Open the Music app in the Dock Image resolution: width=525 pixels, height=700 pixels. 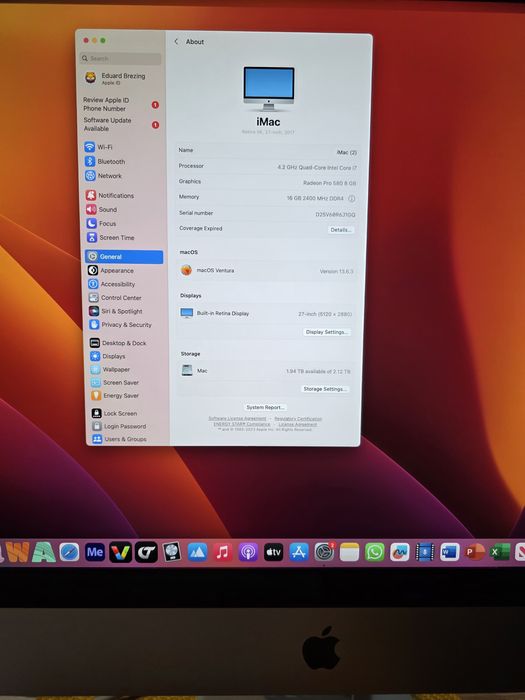pyautogui.click(x=223, y=552)
